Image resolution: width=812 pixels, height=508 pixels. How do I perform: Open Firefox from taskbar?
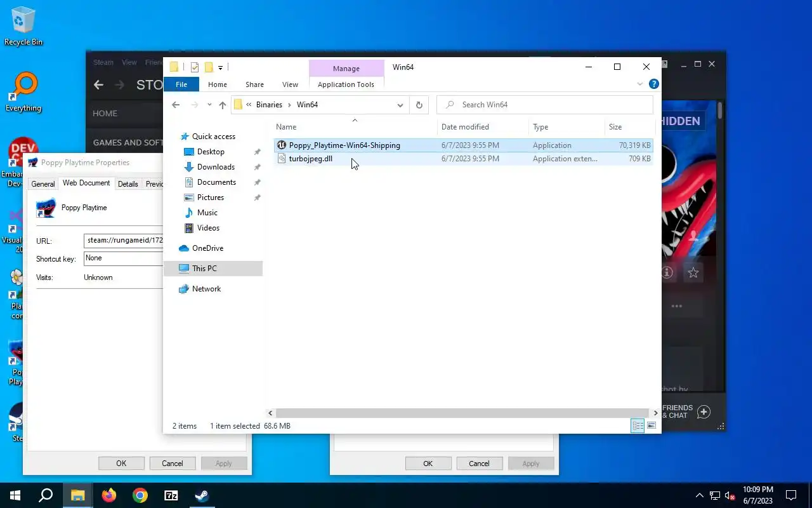(x=109, y=495)
